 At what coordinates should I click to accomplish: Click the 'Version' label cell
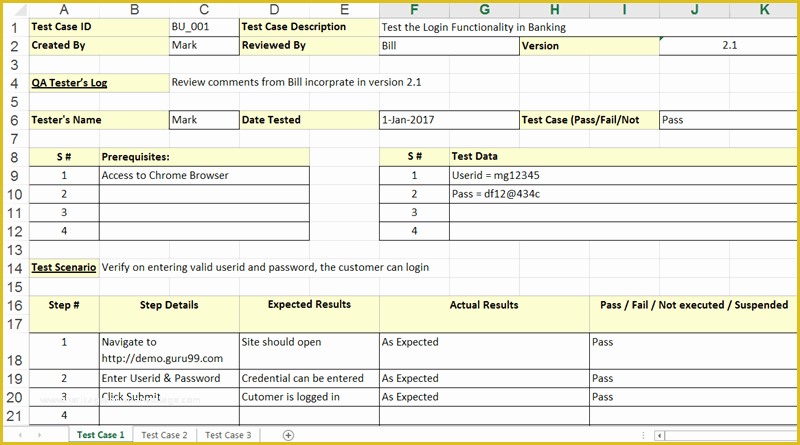[589, 46]
